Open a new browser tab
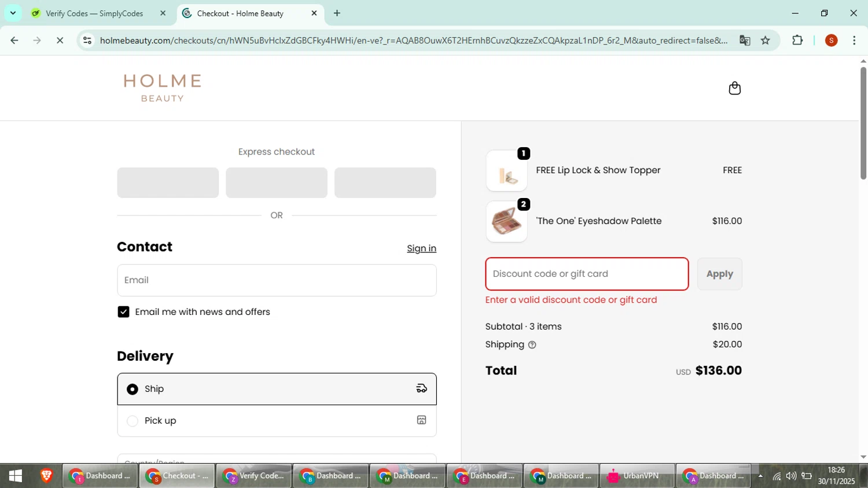The height and width of the screenshot is (488, 868). pos(337,13)
